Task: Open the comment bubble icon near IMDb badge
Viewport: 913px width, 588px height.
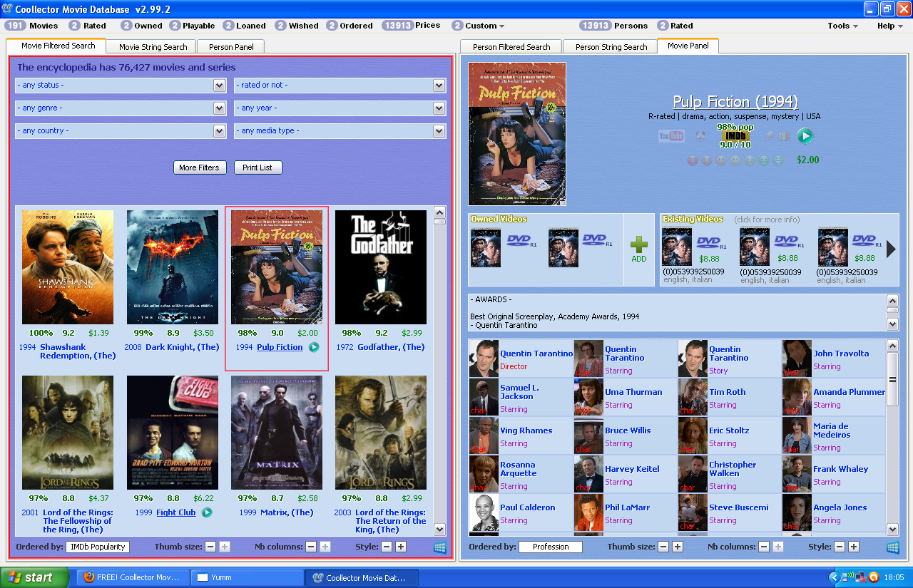Action: pos(768,135)
